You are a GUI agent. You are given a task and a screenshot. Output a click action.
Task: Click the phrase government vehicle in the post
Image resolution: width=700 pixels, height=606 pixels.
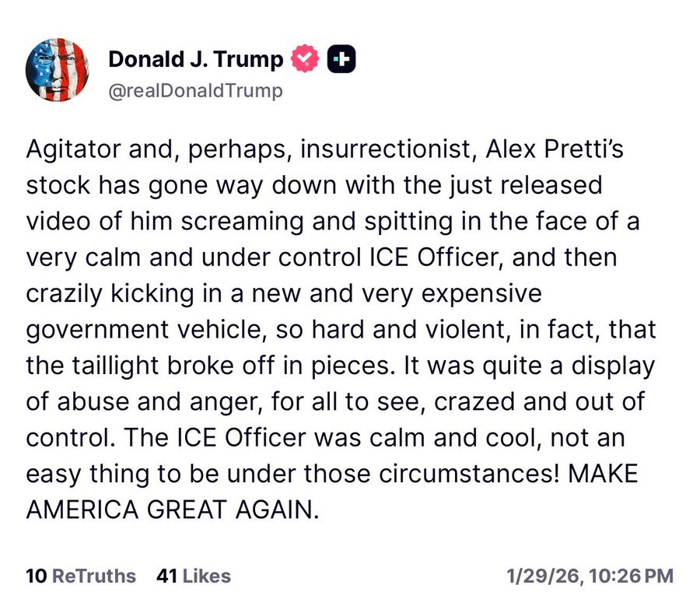(x=135, y=329)
